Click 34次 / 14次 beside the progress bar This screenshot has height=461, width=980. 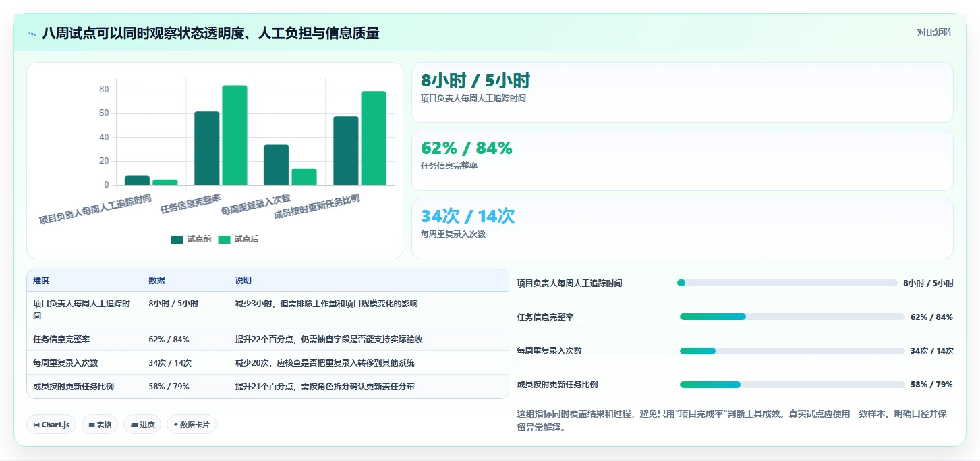(x=932, y=351)
